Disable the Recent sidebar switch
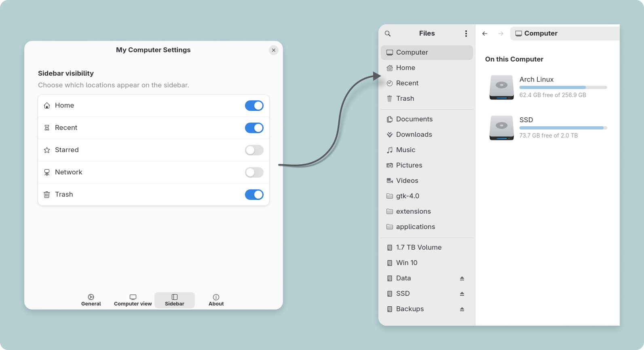The height and width of the screenshot is (350, 644). (254, 128)
